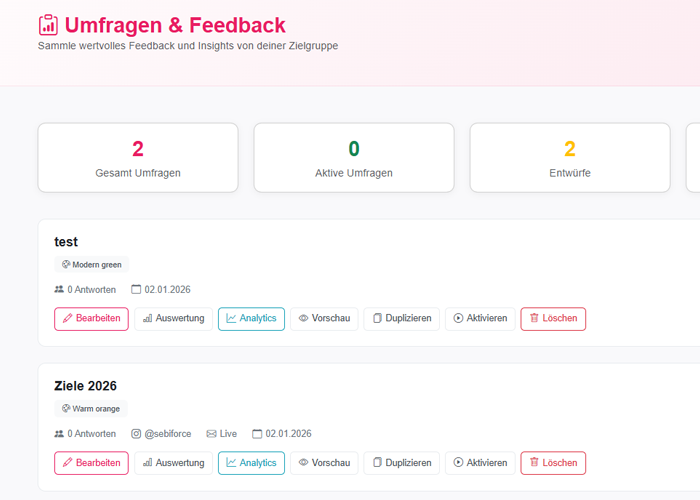The width and height of the screenshot is (700, 500).
Task: Click the Warm orange theme badge
Action: click(x=91, y=409)
